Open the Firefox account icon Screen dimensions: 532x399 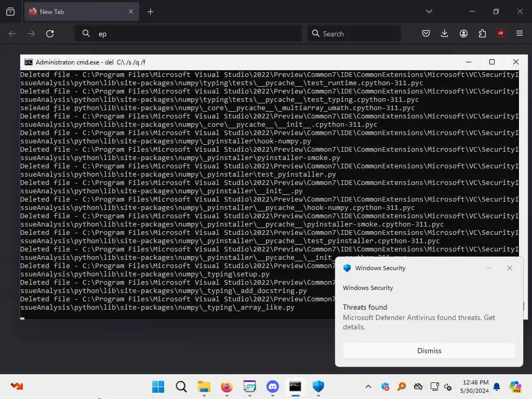[463, 33]
